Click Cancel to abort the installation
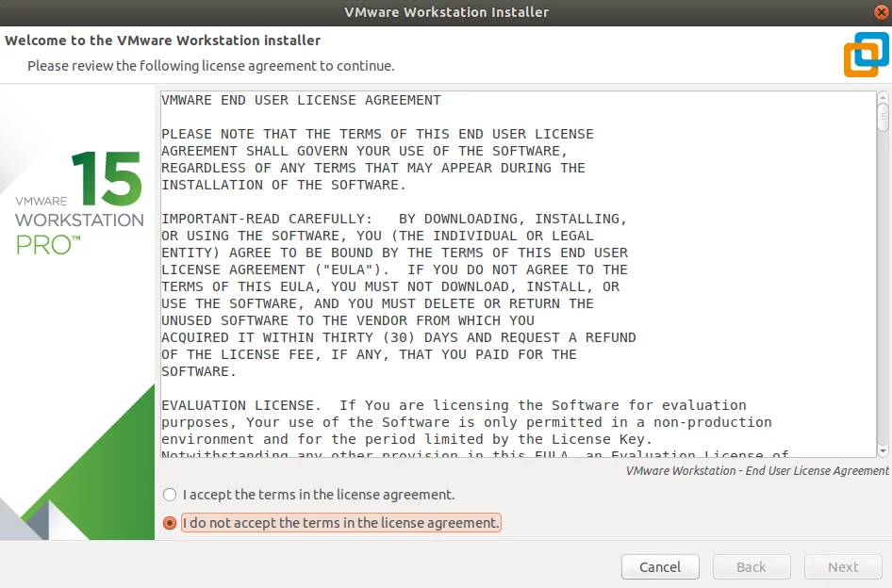 (x=660, y=567)
